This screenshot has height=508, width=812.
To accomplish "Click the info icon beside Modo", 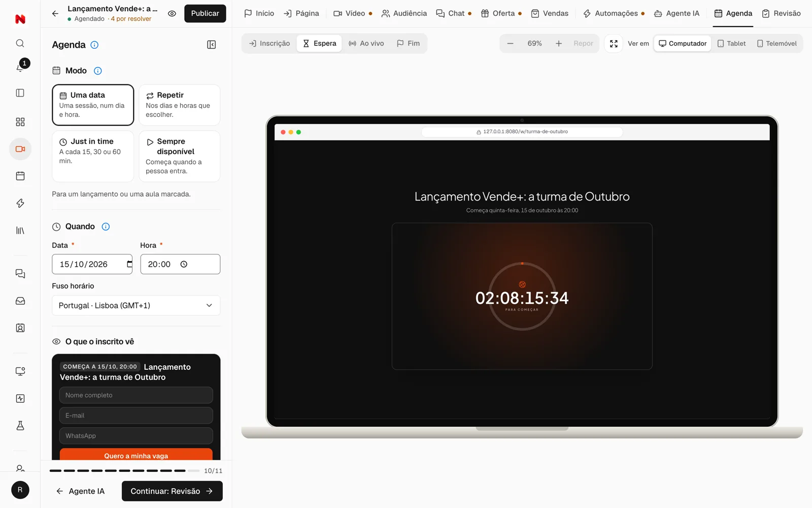I will coord(98,71).
